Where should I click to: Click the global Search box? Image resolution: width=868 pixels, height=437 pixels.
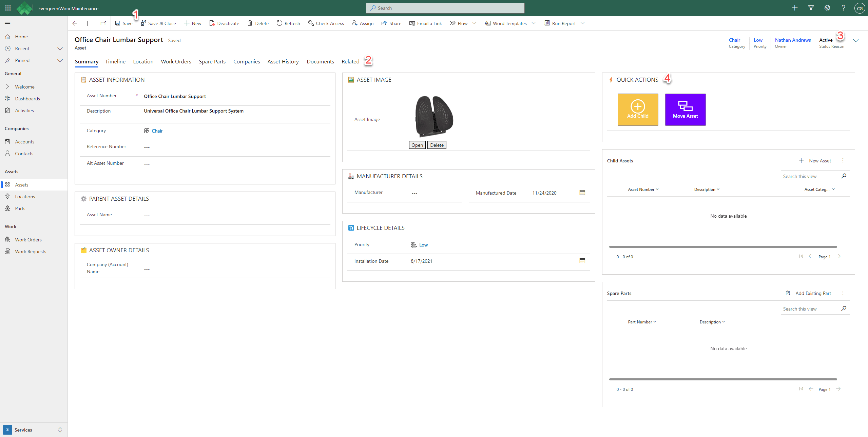pyautogui.click(x=445, y=8)
